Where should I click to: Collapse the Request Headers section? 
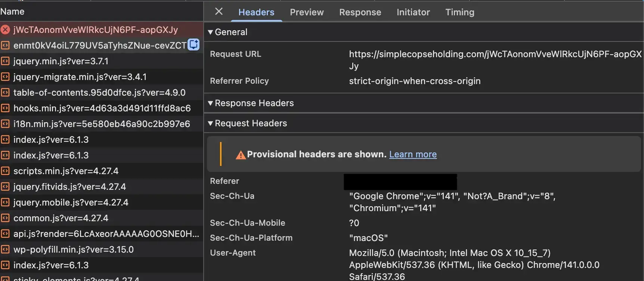210,123
